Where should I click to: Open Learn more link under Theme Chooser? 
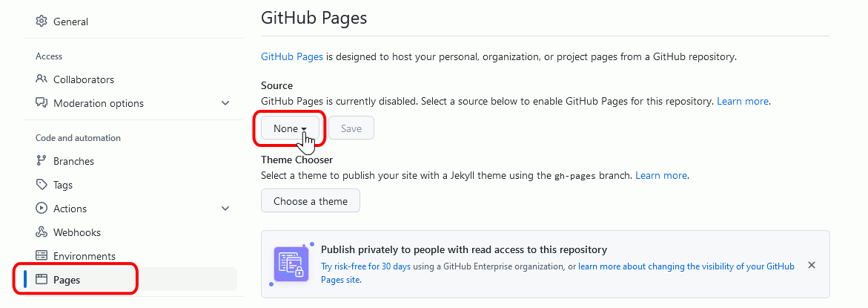[x=661, y=176]
